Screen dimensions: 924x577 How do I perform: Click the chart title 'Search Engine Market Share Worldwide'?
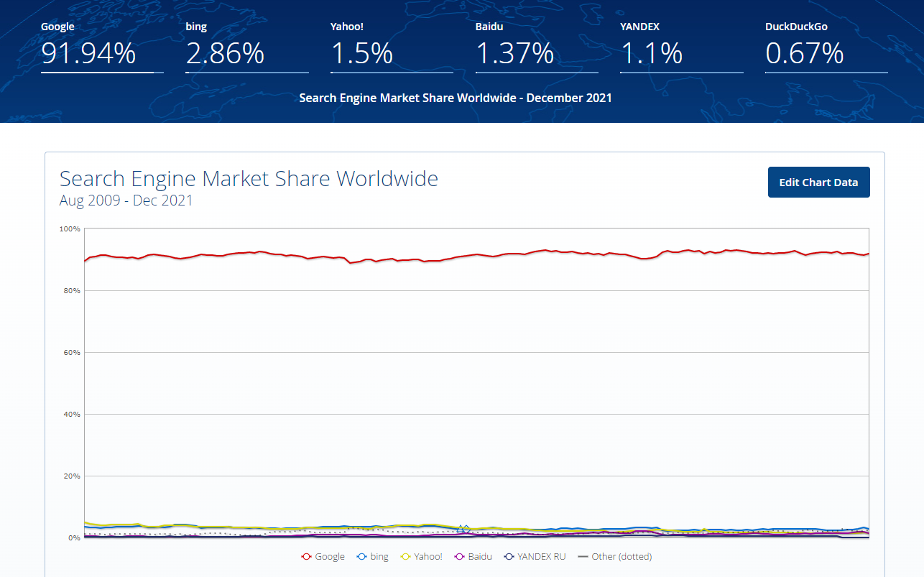point(249,178)
